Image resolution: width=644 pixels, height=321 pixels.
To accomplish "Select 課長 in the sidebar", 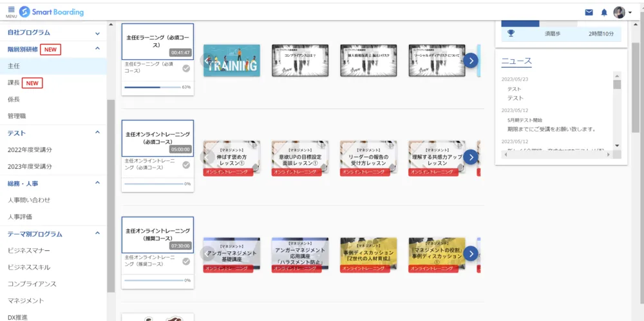I will coord(14,83).
